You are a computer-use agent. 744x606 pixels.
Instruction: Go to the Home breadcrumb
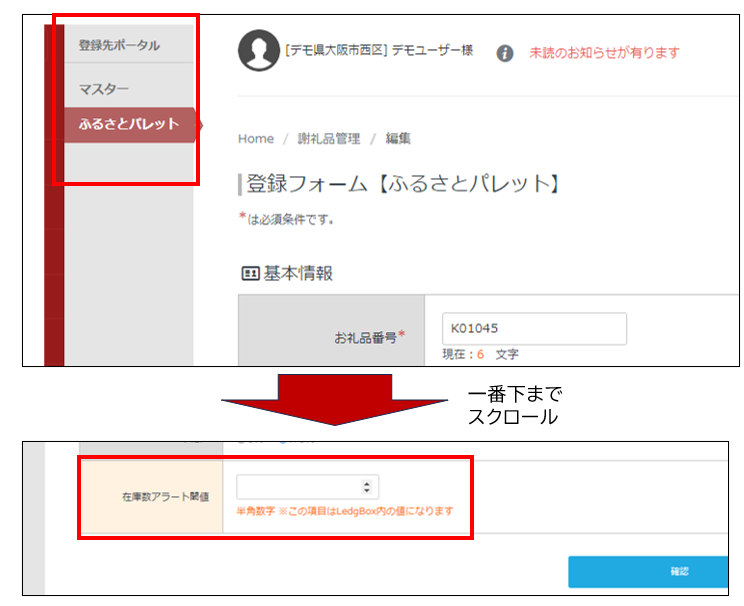click(x=255, y=139)
